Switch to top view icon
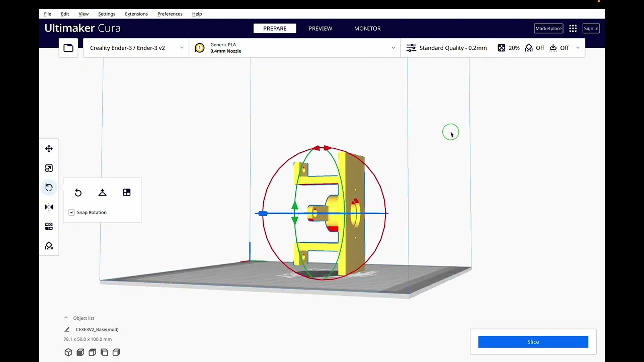The width and height of the screenshot is (644, 362). click(92, 352)
